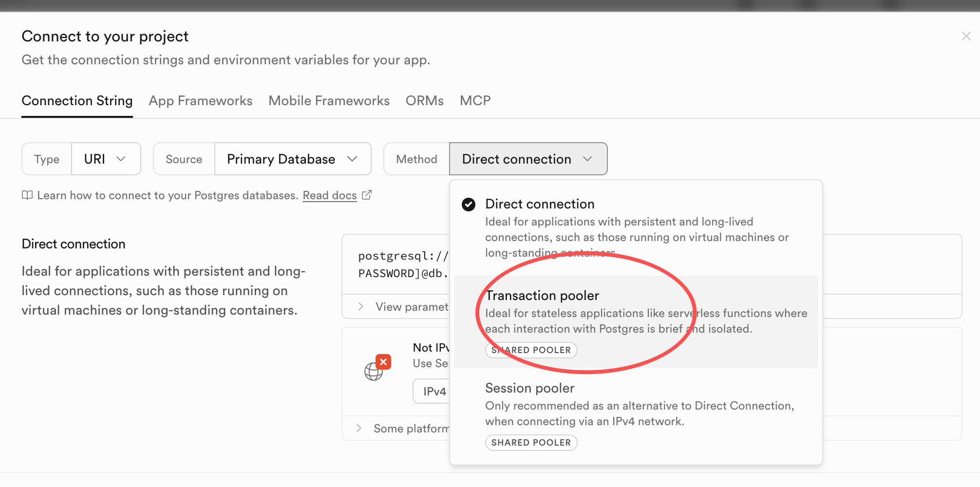Expand the Some platforms section chevron
The height and width of the screenshot is (487, 980).
pos(359,428)
